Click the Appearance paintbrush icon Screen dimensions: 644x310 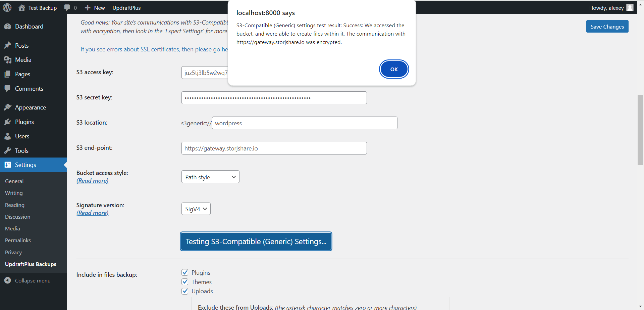pyautogui.click(x=8, y=107)
